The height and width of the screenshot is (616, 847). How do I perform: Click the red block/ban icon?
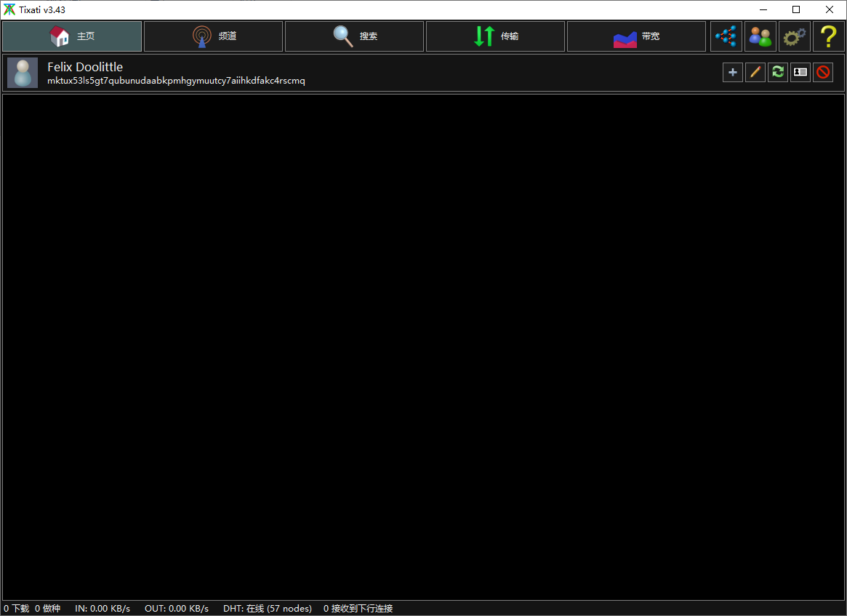pyautogui.click(x=823, y=72)
